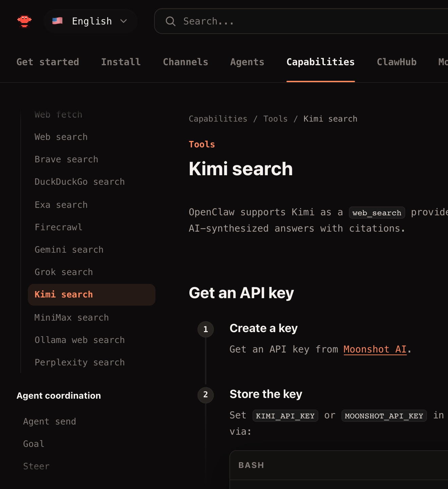Click Kimi search in the breadcrumb
The image size is (448, 489).
[330, 119]
